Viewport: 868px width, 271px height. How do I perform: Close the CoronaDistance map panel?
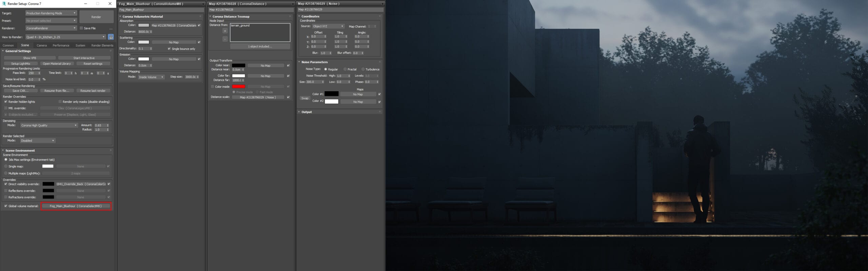[x=293, y=4]
